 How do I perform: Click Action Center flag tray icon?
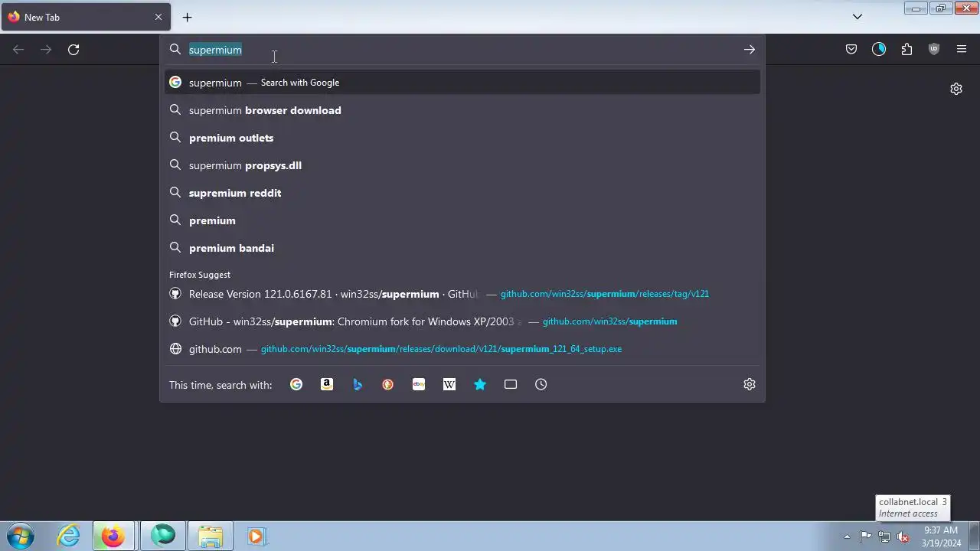coord(865,536)
